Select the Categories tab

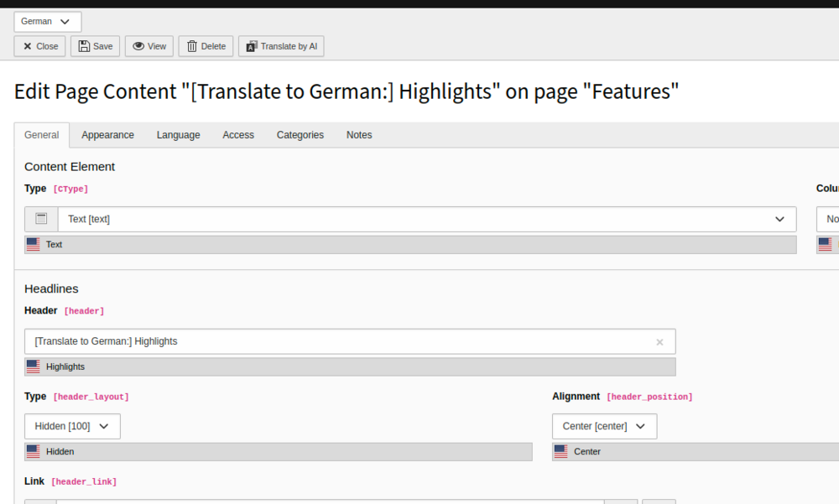click(x=300, y=135)
